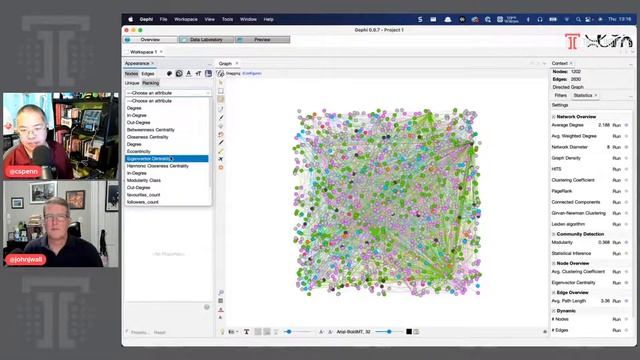Adjust the label font size slider

coord(389,332)
